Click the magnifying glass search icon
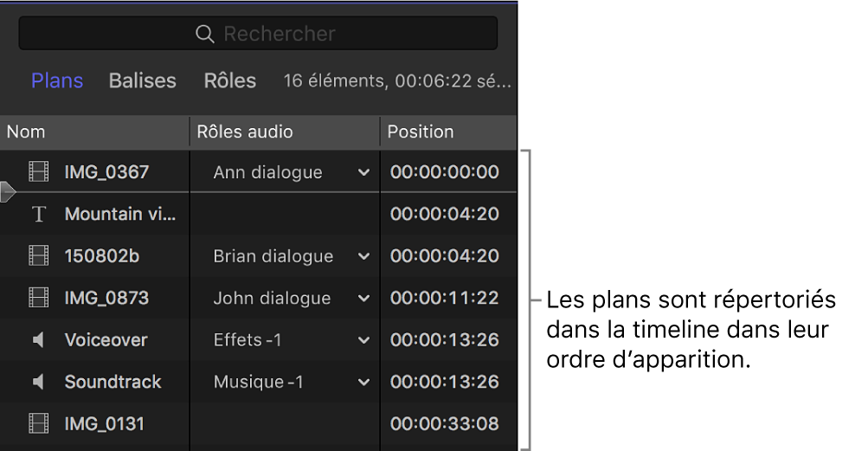The width and height of the screenshot is (868, 451). point(204,34)
